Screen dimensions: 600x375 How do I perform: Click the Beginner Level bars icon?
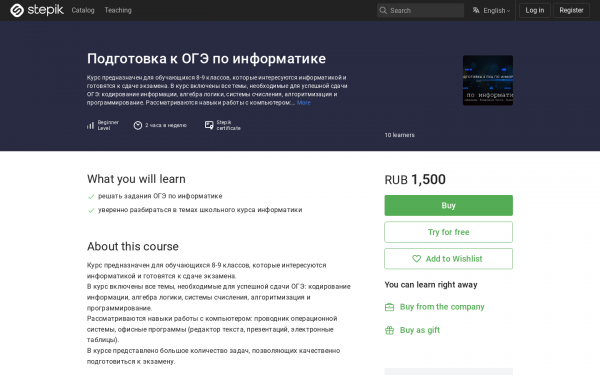(90, 125)
